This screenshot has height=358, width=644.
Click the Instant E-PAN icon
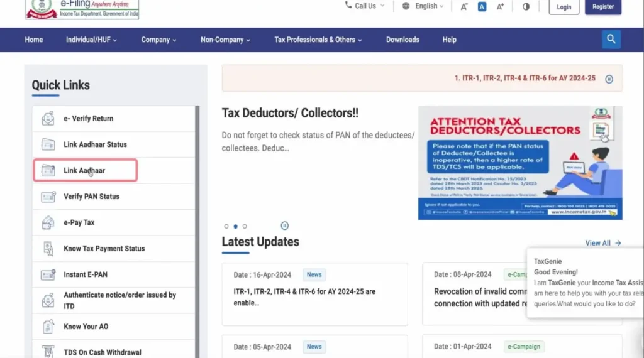click(48, 275)
